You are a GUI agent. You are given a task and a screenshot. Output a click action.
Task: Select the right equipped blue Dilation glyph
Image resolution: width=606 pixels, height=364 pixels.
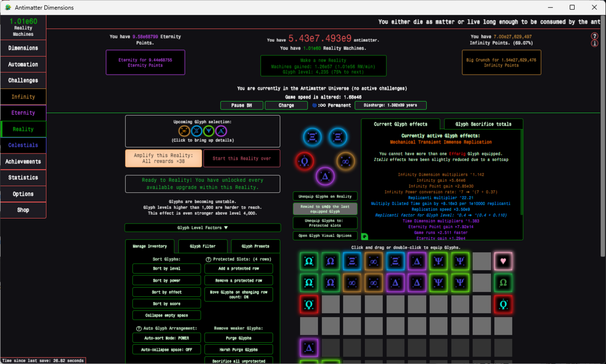coord(338,136)
